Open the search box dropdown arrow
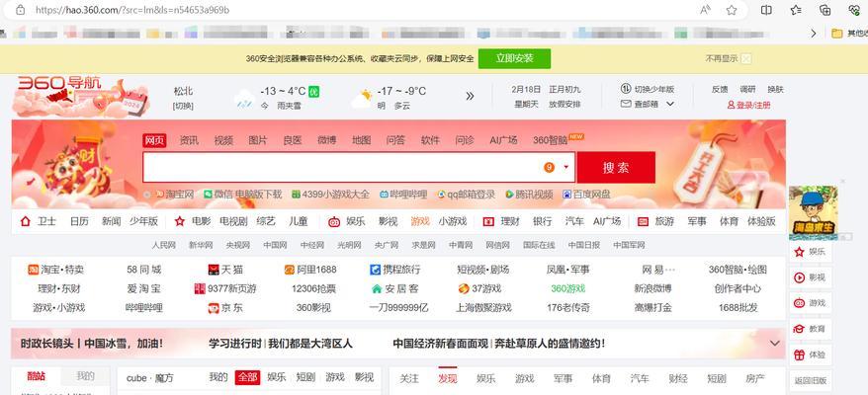 tap(566, 167)
